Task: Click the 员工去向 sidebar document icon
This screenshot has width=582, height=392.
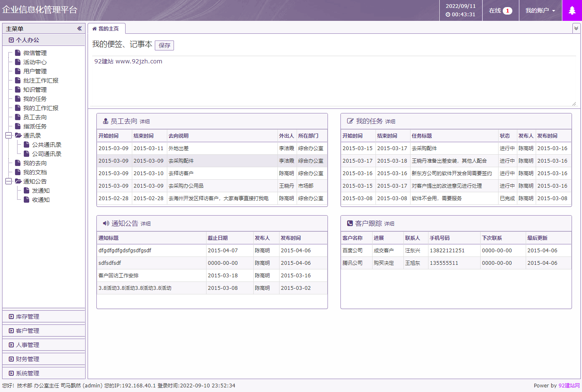Action: coord(18,117)
